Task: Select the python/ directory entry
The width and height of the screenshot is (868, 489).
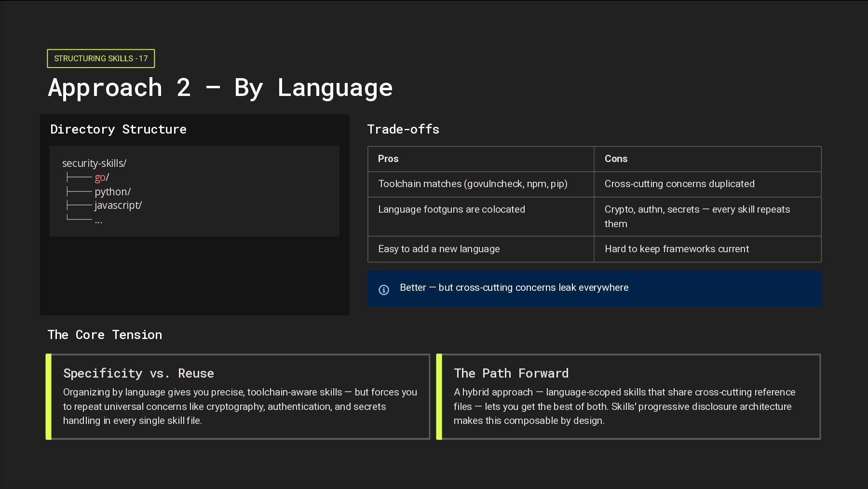Action: click(x=112, y=191)
